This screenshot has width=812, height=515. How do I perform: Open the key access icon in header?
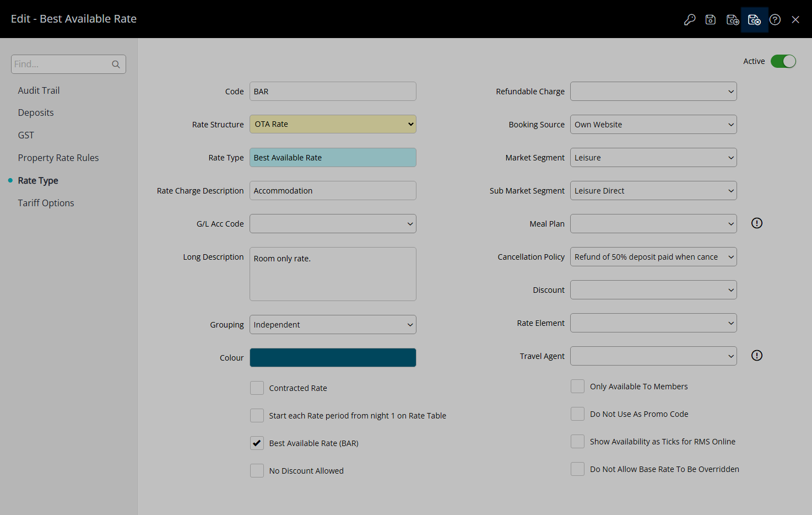pyautogui.click(x=690, y=20)
